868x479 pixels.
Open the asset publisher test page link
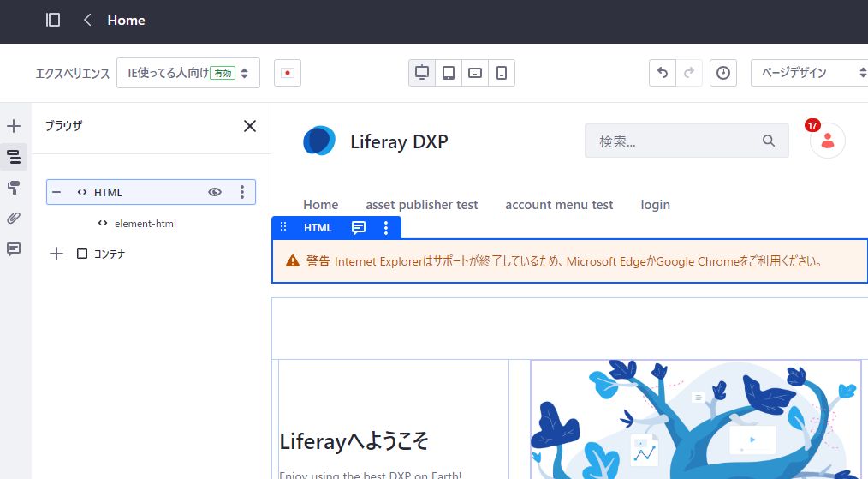[x=421, y=205]
